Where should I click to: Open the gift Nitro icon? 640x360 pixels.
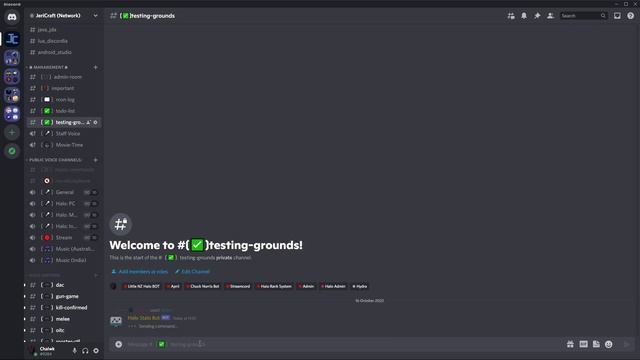point(570,344)
